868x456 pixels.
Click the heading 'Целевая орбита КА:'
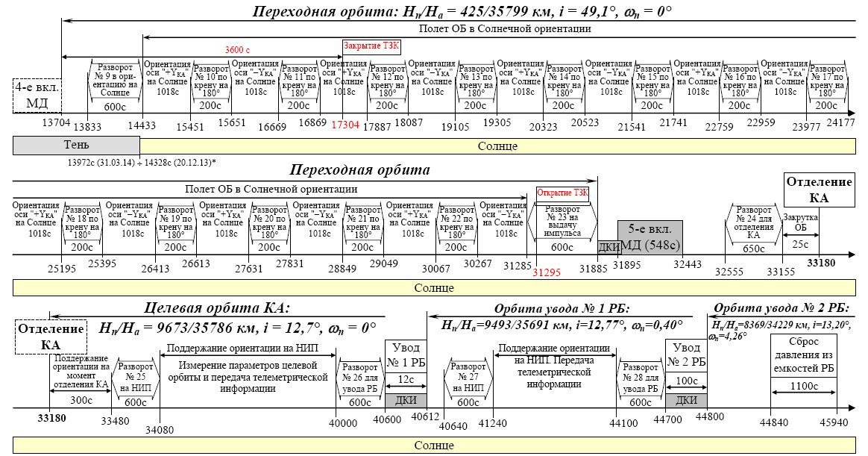217,308
